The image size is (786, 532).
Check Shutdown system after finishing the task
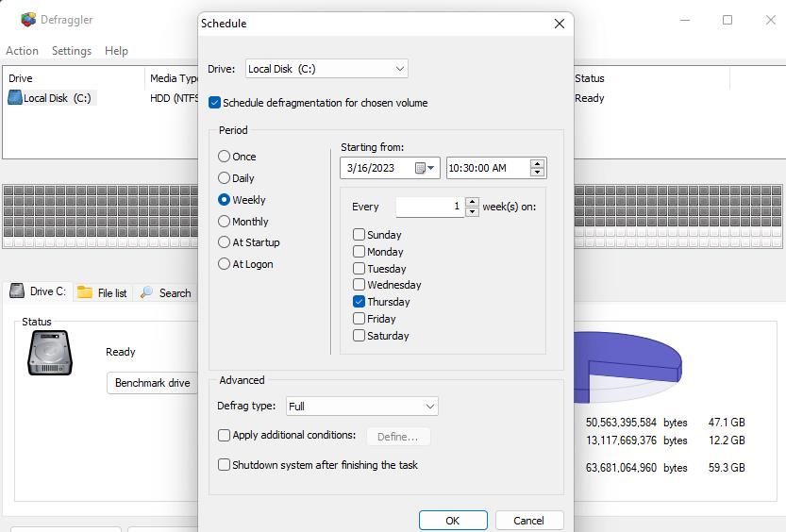click(224, 464)
